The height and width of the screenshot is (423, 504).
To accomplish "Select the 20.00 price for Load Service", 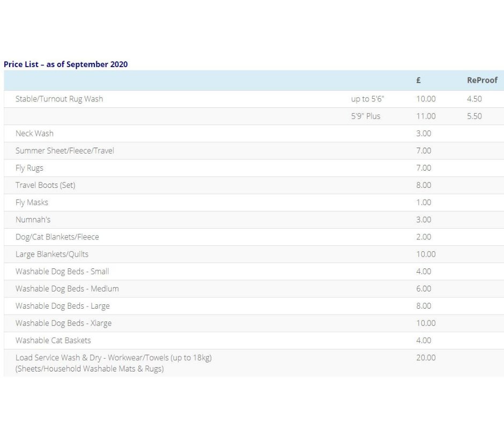I will click(426, 358).
